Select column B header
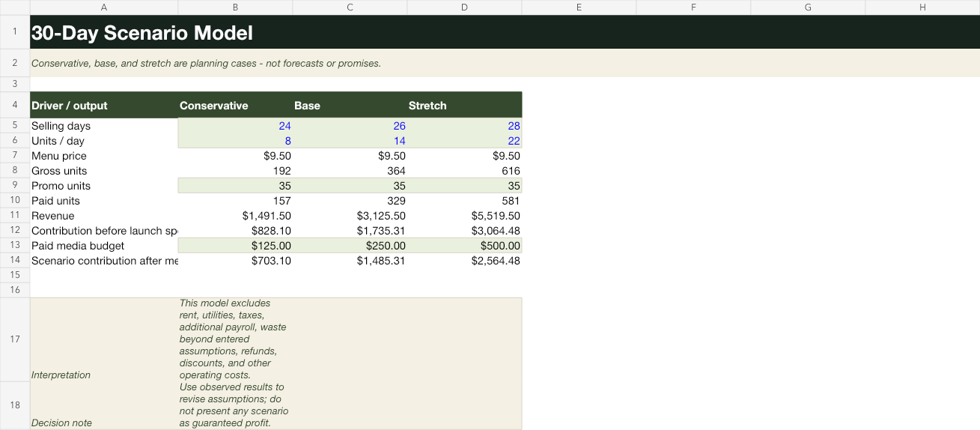Screen dimensions: 980x430 click(x=235, y=7)
